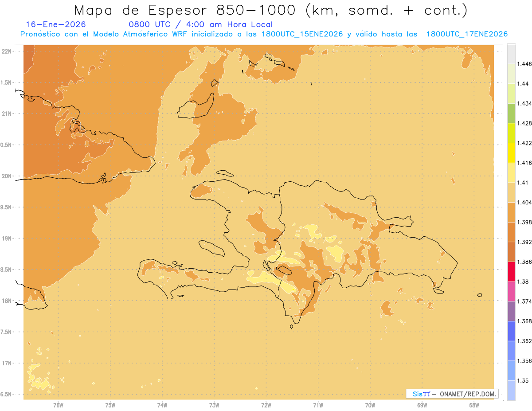Click the legend value 1.386
Viewport: 532px width, 411px height.
524,262
